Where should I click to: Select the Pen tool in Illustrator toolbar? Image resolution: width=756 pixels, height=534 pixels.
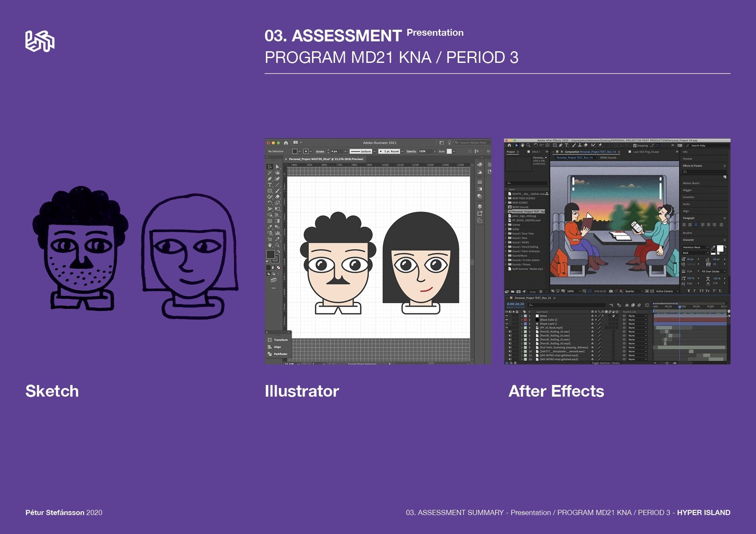[x=269, y=179]
